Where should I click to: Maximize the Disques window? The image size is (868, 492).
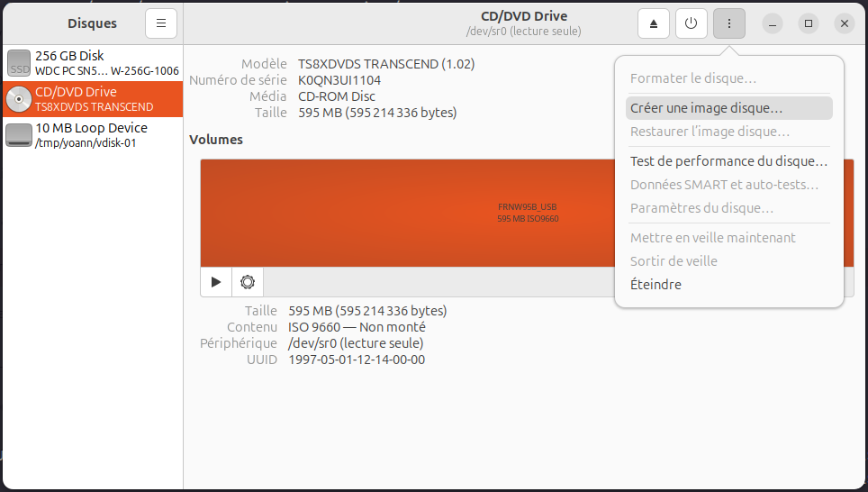coord(809,23)
